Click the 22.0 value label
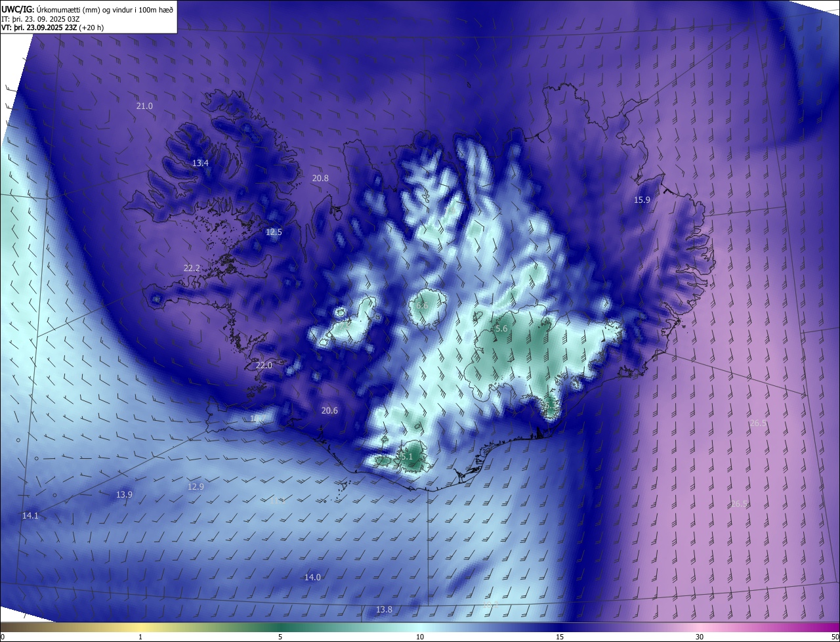The height and width of the screenshot is (642, 840). [264, 365]
